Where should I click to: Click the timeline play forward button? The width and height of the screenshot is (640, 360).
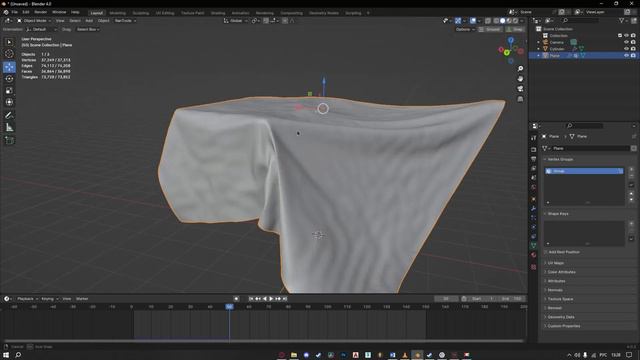tap(271, 299)
